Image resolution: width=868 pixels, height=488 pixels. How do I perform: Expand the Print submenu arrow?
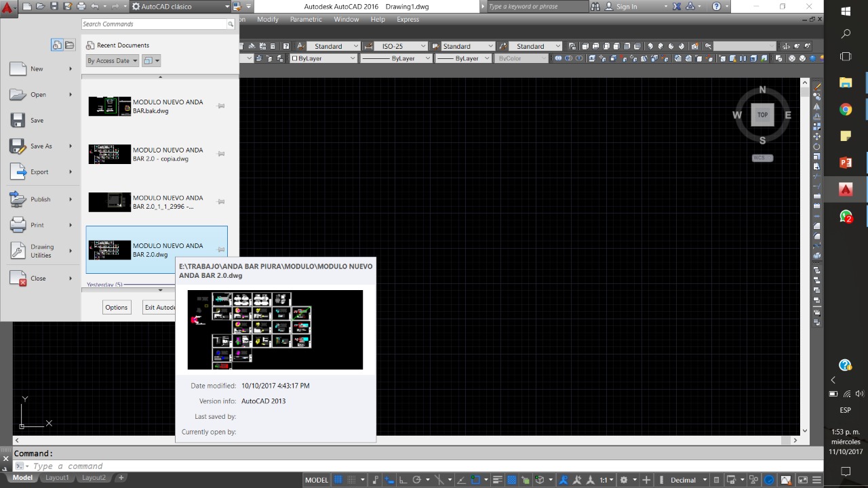click(70, 224)
